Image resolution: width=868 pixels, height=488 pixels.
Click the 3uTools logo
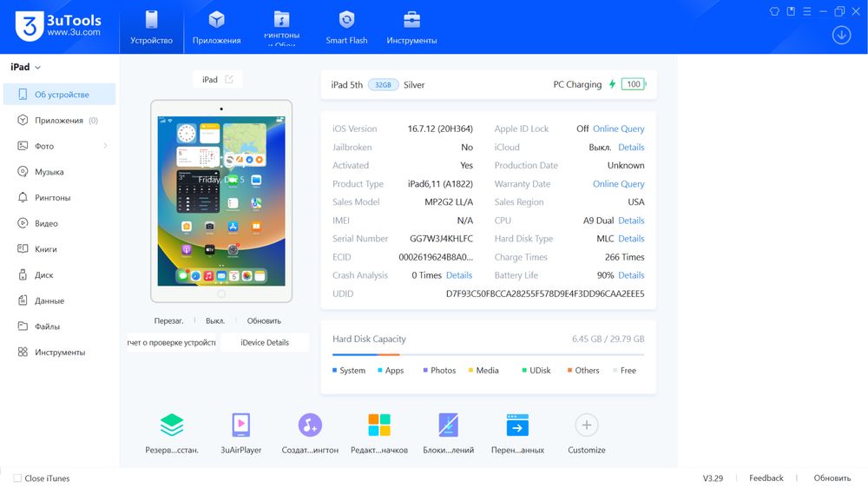click(x=59, y=26)
